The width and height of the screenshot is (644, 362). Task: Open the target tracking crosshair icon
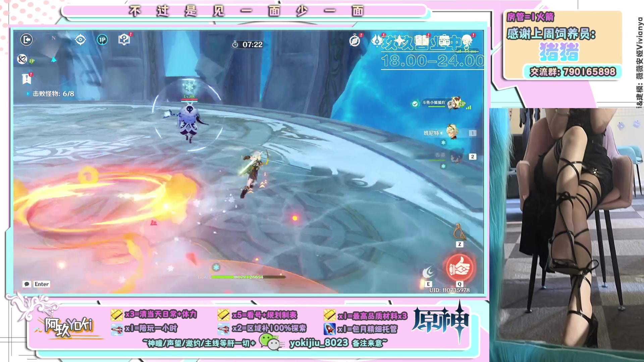click(80, 40)
